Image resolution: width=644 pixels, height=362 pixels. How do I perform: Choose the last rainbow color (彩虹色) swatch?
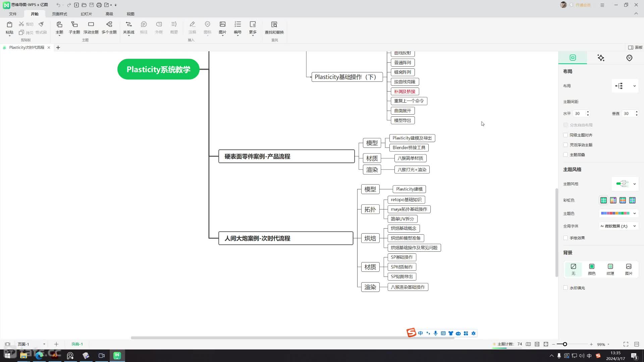(x=632, y=200)
